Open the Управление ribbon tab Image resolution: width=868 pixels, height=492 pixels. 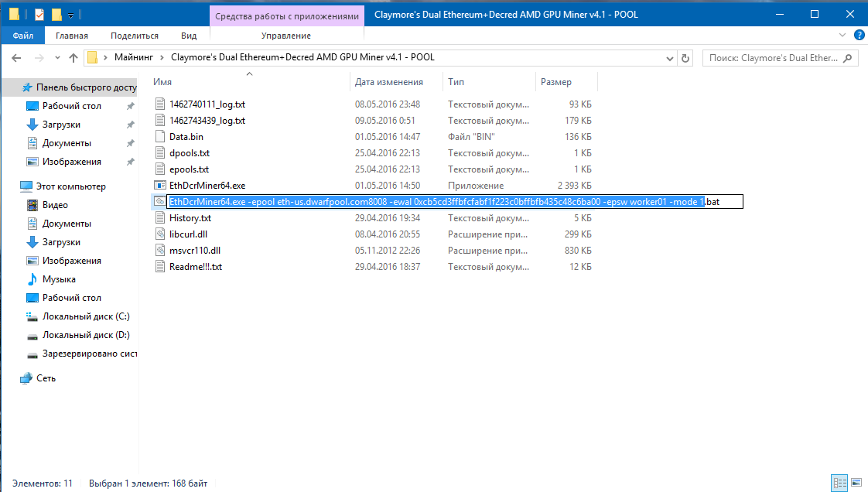(286, 36)
